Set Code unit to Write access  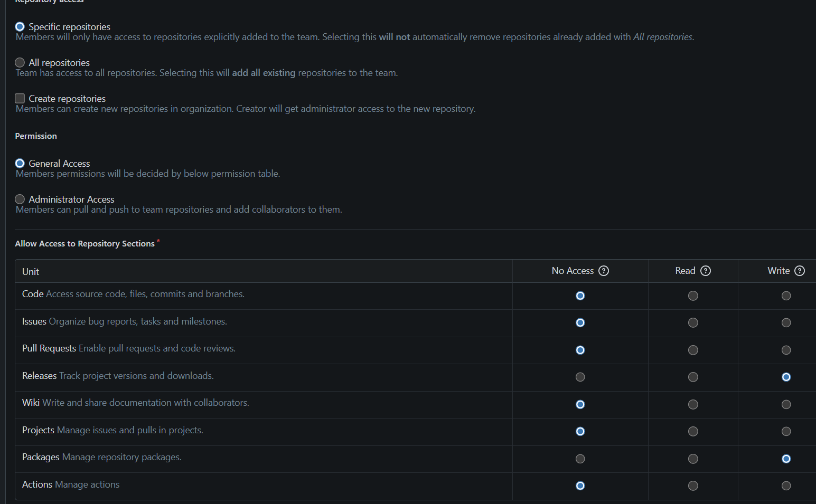tap(786, 296)
